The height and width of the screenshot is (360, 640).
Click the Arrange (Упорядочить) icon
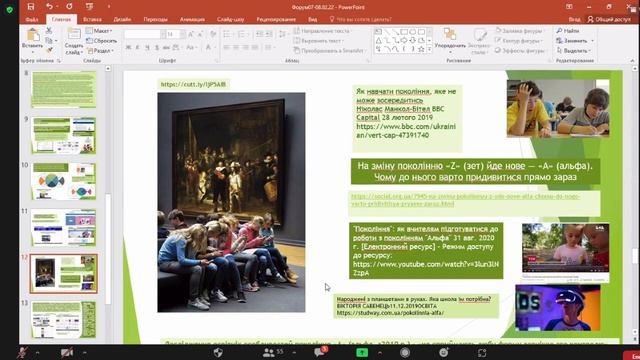[x=450, y=39]
